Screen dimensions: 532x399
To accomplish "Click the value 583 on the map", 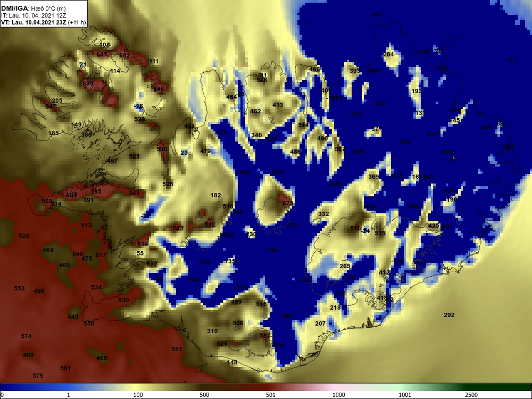I will point(178,228).
